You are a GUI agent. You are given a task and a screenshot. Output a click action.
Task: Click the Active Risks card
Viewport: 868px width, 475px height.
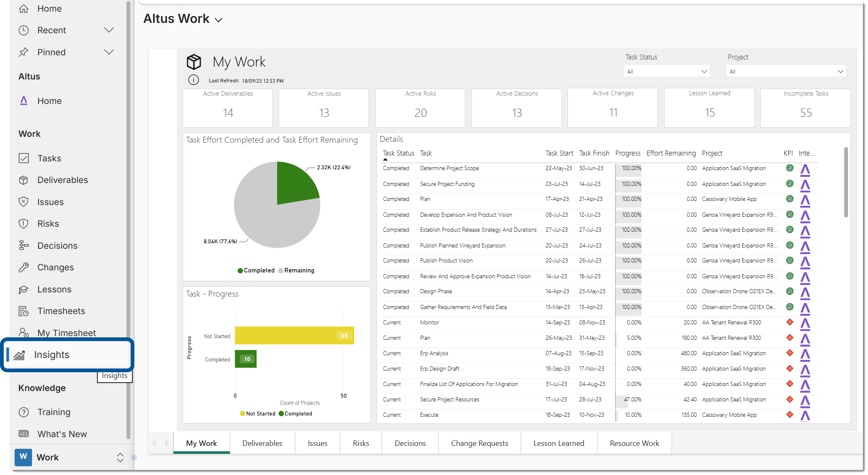(420, 108)
